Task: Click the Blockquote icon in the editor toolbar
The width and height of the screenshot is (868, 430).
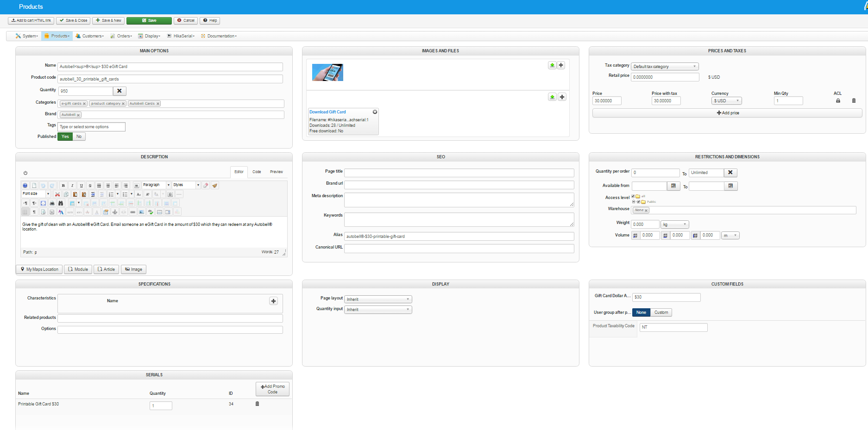Action: tap(136, 186)
